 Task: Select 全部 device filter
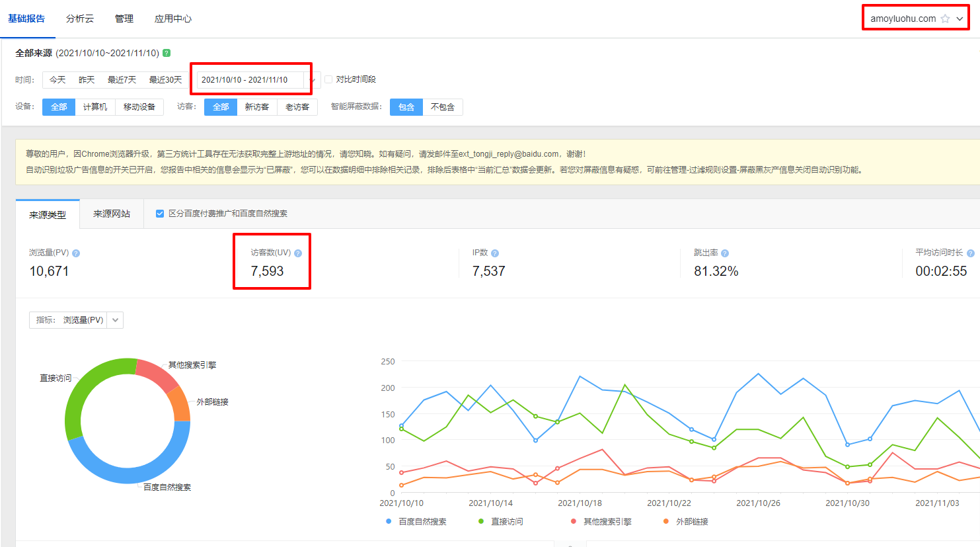[x=59, y=106]
